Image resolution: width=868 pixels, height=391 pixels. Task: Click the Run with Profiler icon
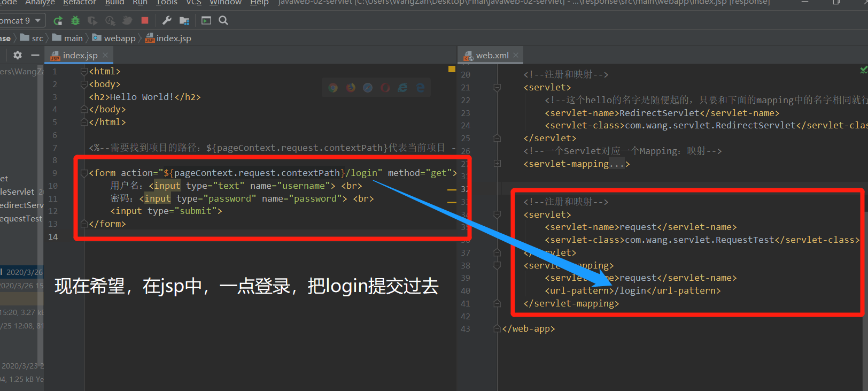pos(110,21)
